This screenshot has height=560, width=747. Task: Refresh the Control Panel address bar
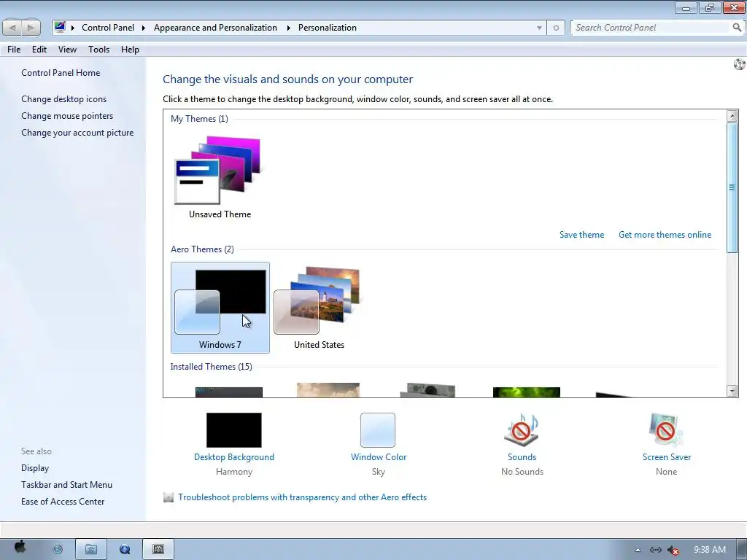click(x=556, y=28)
